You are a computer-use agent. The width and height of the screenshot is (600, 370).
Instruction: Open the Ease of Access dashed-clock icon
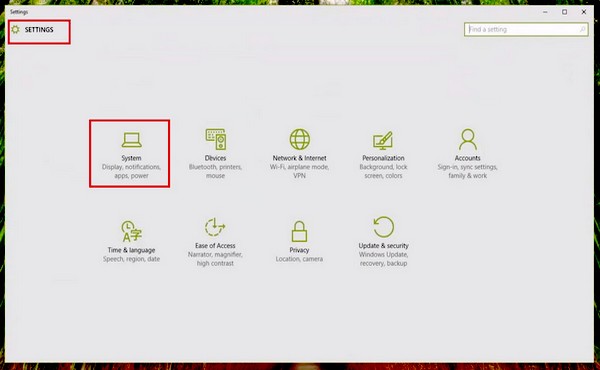[215, 227]
